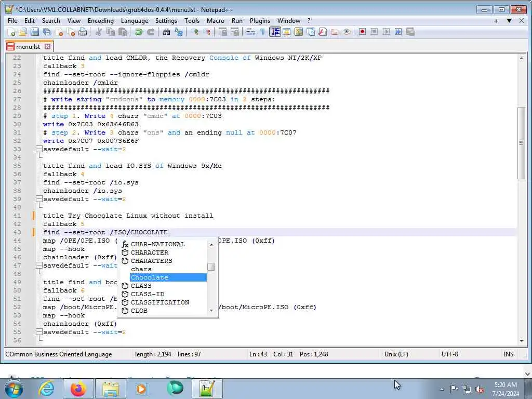Click the autocomplete list scrollbar thumb
This screenshot has width=532, height=399.
coord(211,267)
